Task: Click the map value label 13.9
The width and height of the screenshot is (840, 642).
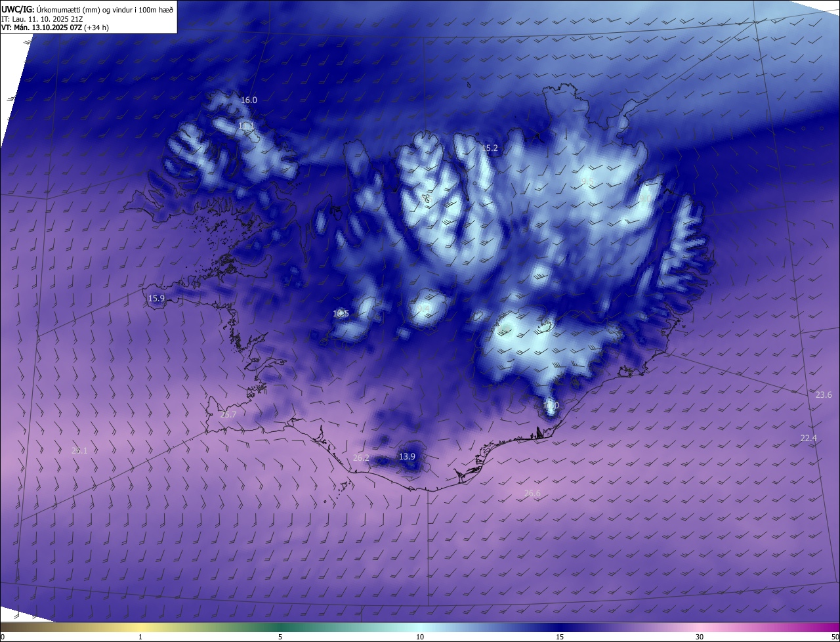Action: coord(407,456)
